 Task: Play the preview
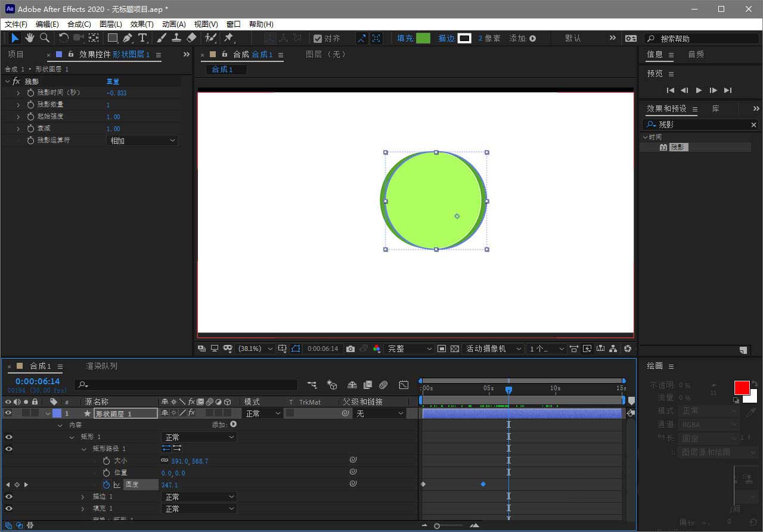(x=699, y=91)
